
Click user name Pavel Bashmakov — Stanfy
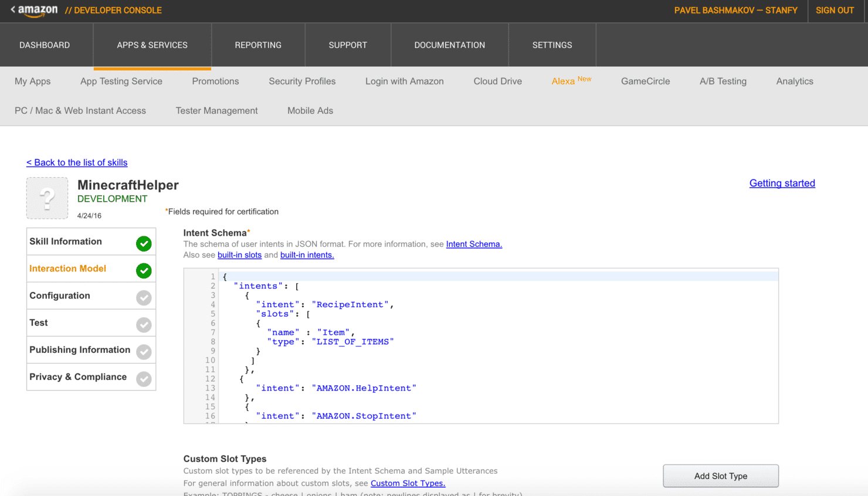pos(736,11)
